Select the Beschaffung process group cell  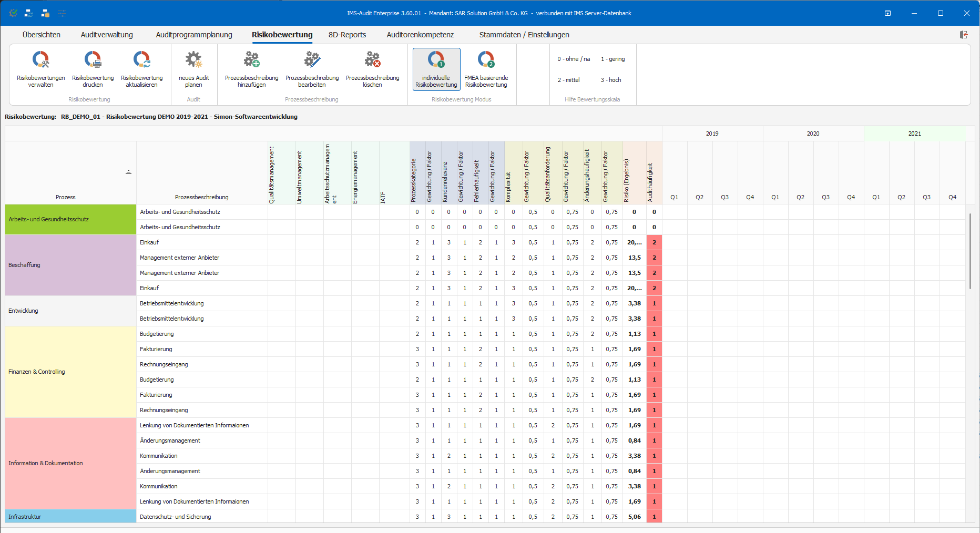pos(70,265)
